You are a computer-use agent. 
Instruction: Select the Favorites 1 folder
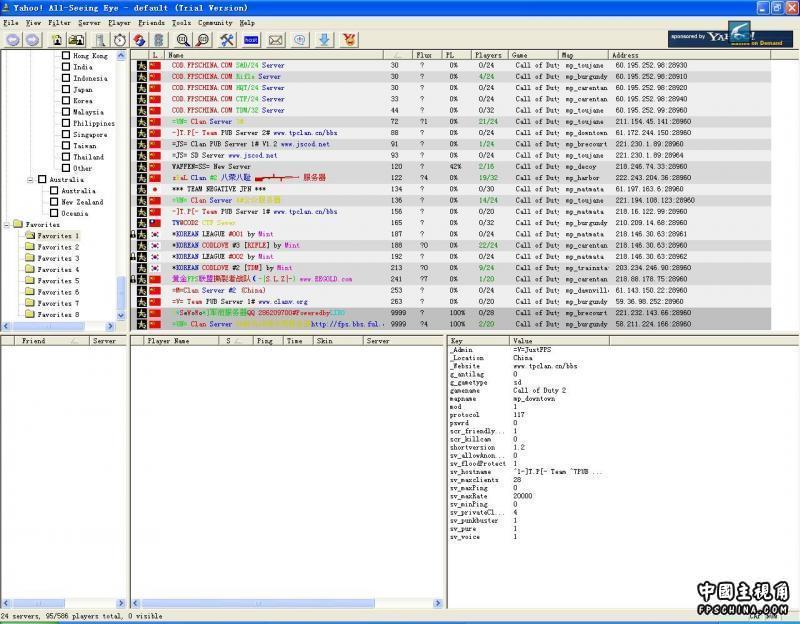(53, 236)
